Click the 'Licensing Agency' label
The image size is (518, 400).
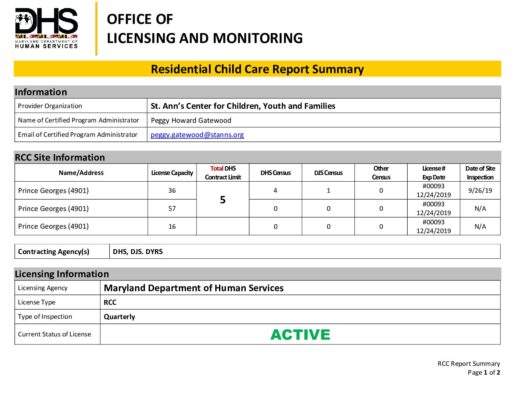pos(42,288)
